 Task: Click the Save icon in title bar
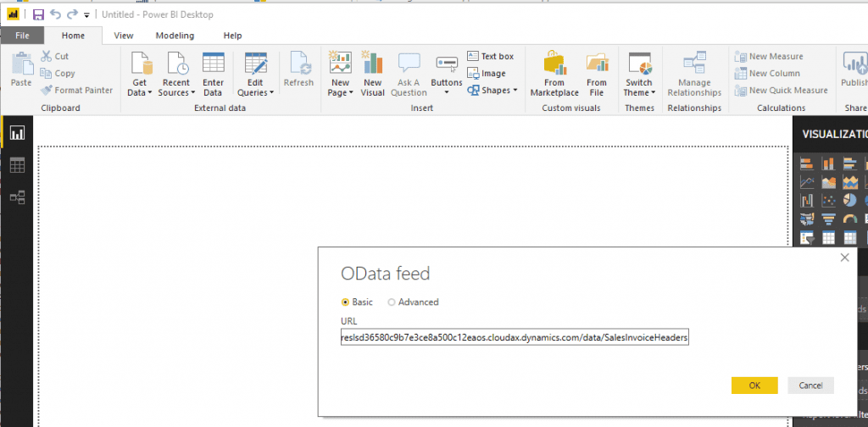click(x=38, y=14)
